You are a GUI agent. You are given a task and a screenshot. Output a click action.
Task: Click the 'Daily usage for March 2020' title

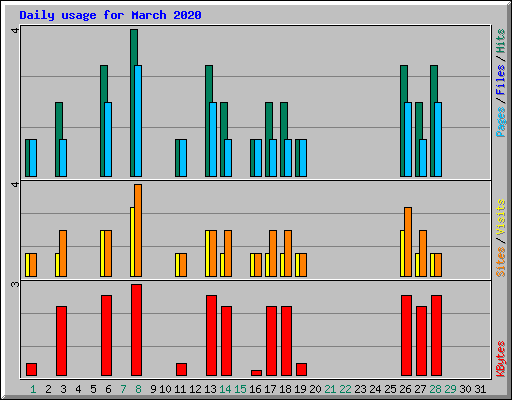click(x=110, y=15)
